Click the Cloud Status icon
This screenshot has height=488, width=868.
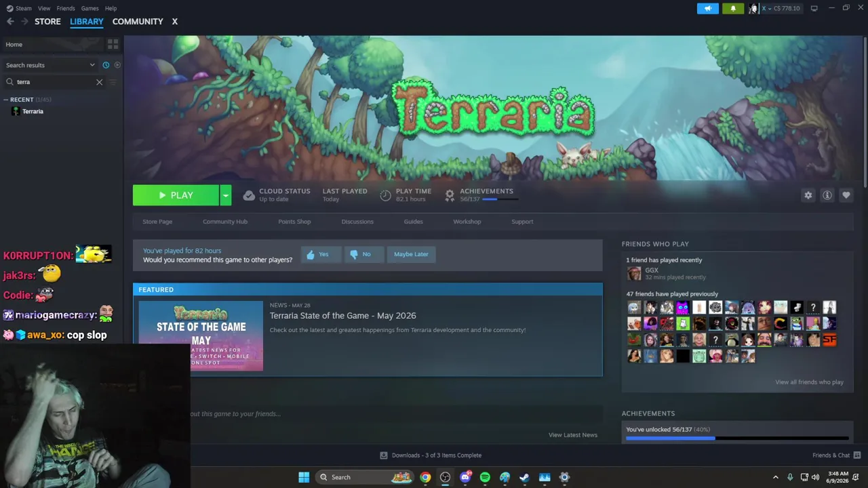point(249,195)
